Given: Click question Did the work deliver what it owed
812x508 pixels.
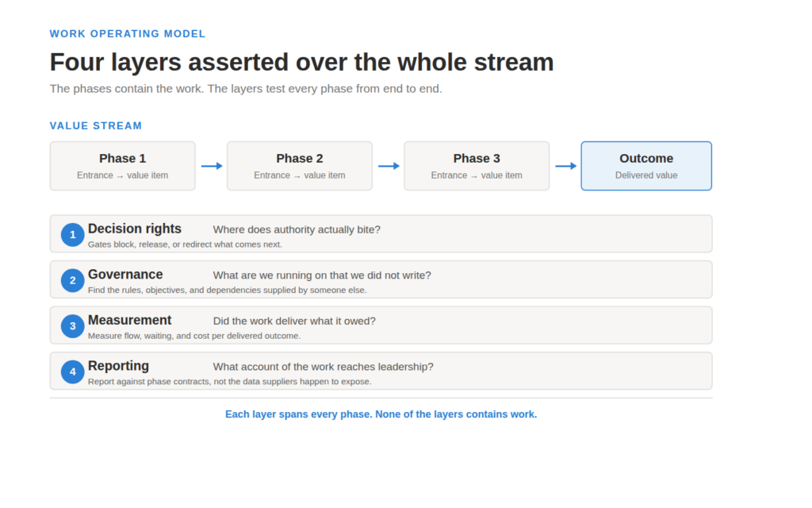Looking at the screenshot, I should coord(294,321).
